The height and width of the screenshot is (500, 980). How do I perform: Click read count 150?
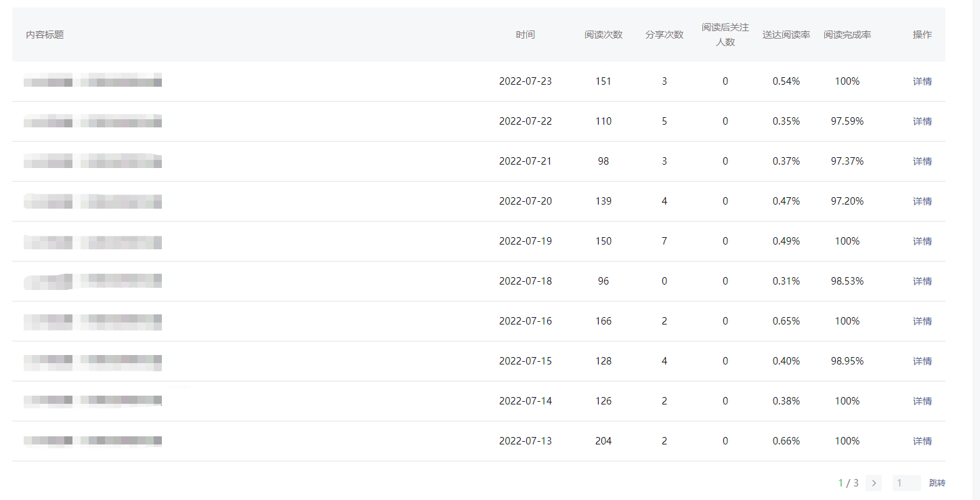[603, 241]
